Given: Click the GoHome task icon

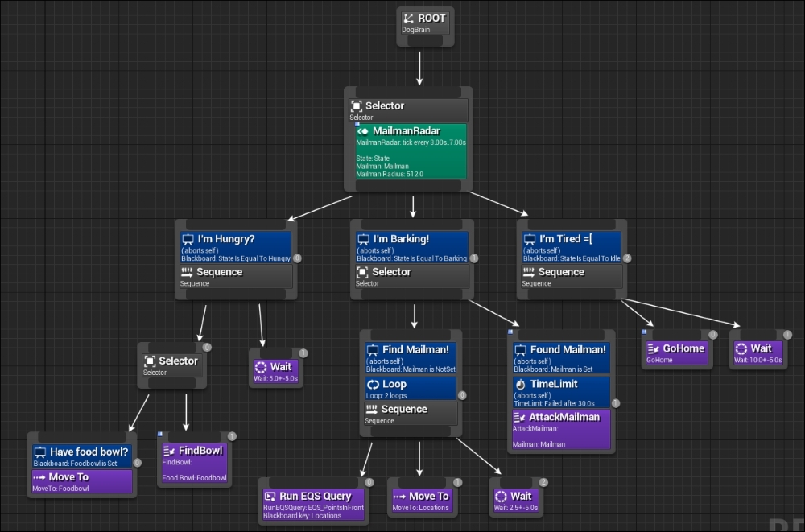Looking at the screenshot, I should coord(653,348).
